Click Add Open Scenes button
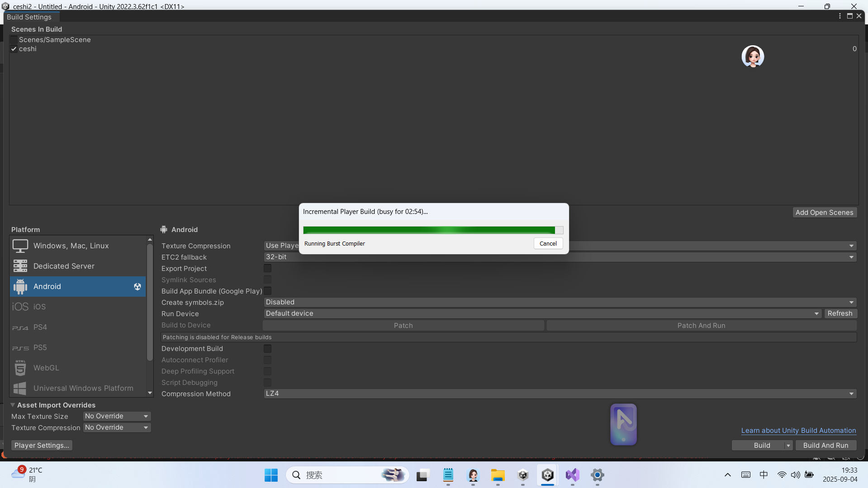Image resolution: width=868 pixels, height=488 pixels. tap(824, 213)
